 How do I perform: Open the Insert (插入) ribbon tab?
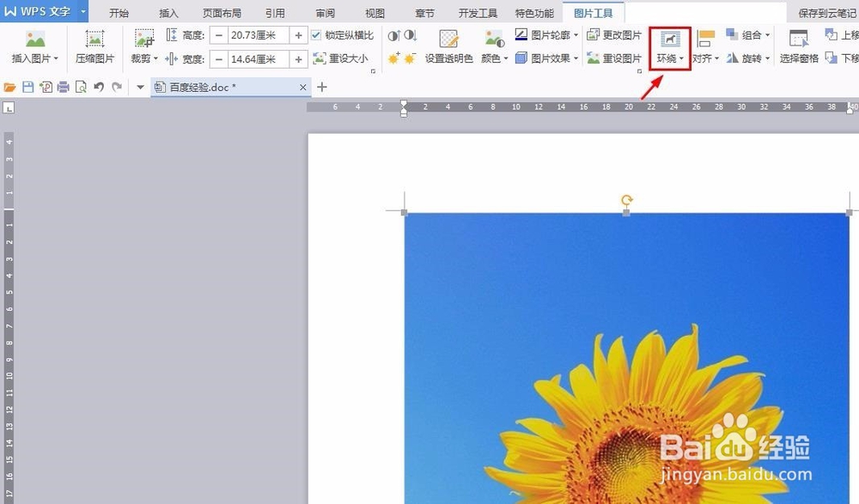coord(168,13)
